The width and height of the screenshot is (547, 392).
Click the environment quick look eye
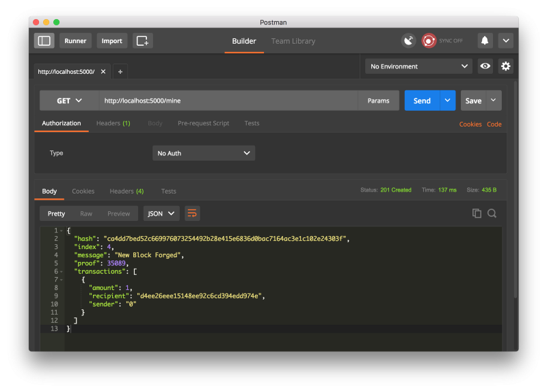point(485,66)
